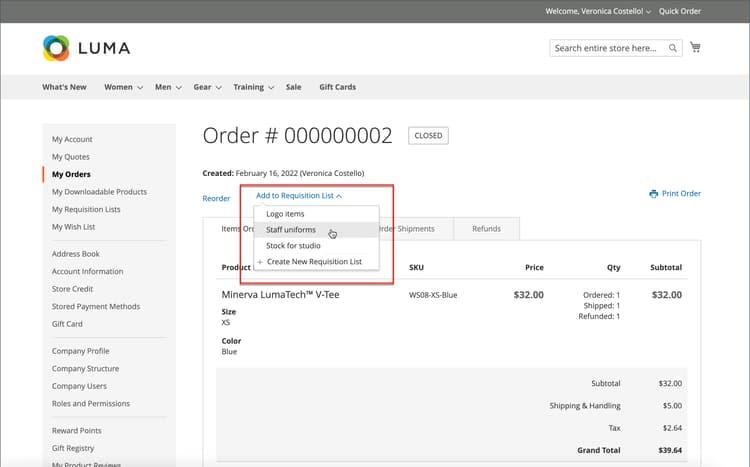750x467 pixels.
Task: Choose Create New Requisition List option
Action: (316, 262)
